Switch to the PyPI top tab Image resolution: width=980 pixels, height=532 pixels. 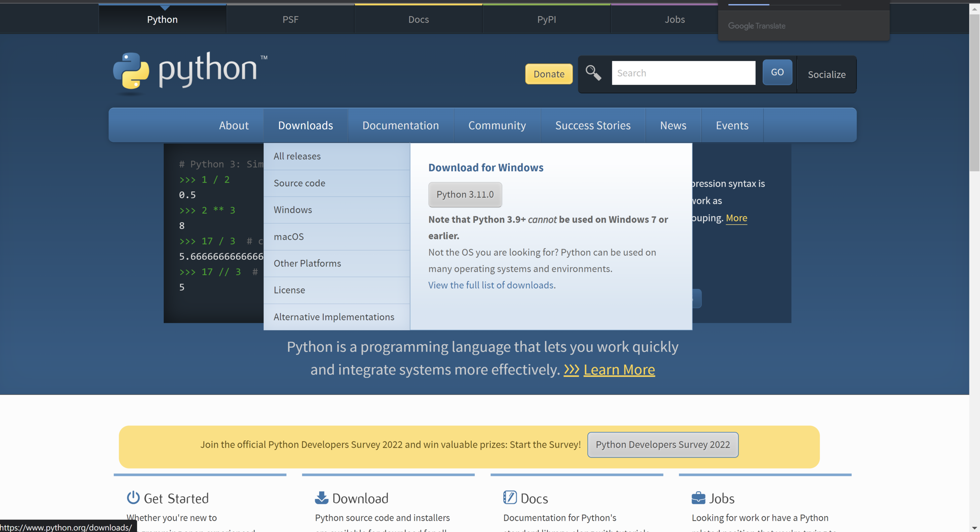(546, 19)
